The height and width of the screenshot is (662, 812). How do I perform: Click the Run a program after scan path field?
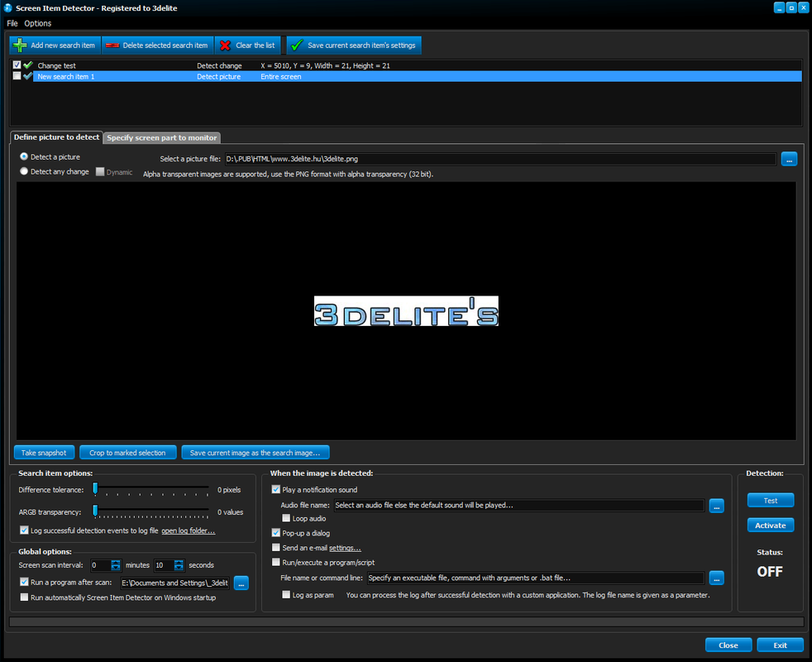click(x=175, y=583)
